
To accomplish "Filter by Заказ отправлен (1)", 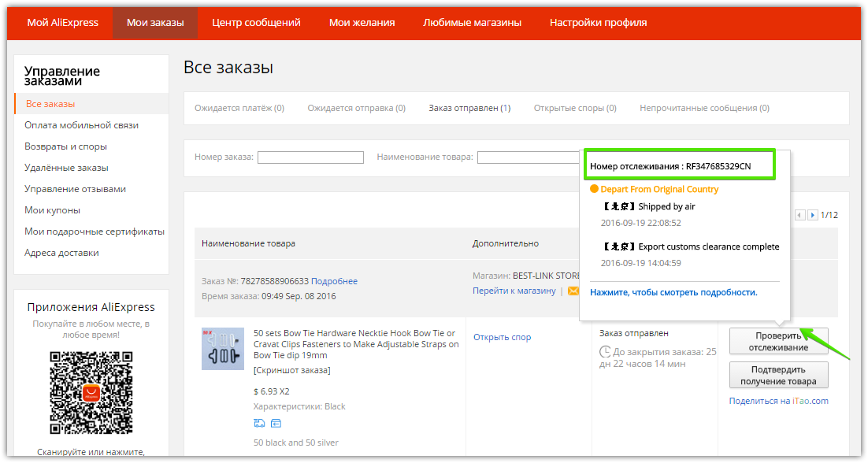I will (x=469, y=108).
